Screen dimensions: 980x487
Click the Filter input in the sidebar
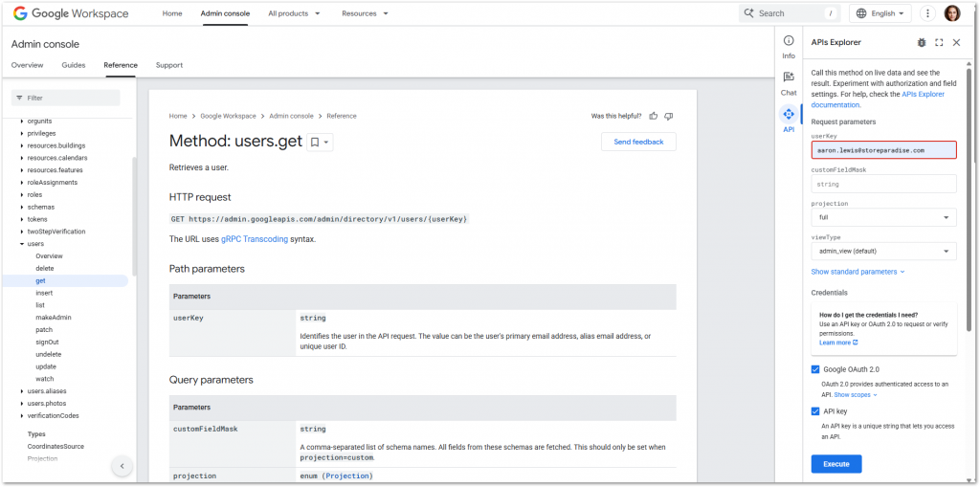click(x=66, y=99)
